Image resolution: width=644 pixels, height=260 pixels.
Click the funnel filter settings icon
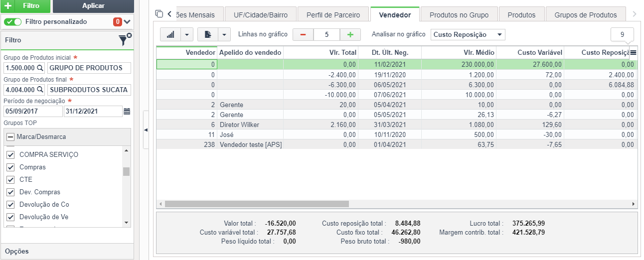[x=124, y=40]
